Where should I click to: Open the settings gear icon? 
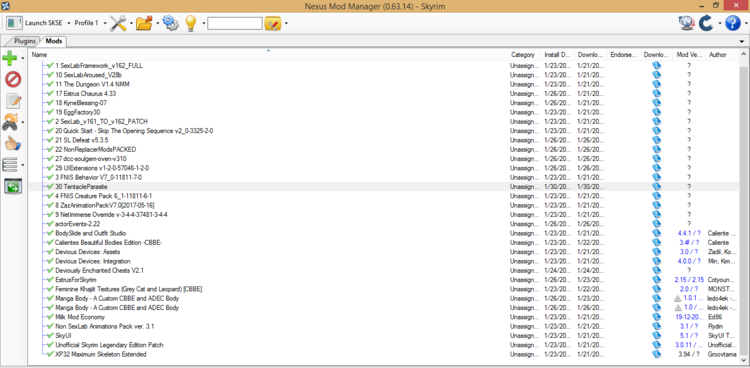click(170, 22)
